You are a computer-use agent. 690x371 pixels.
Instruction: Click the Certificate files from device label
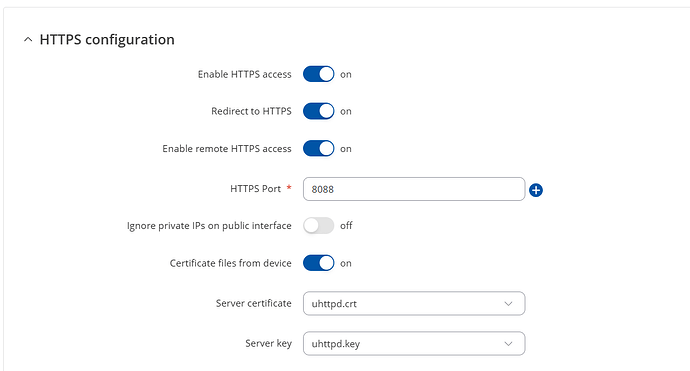coord(231,263)
